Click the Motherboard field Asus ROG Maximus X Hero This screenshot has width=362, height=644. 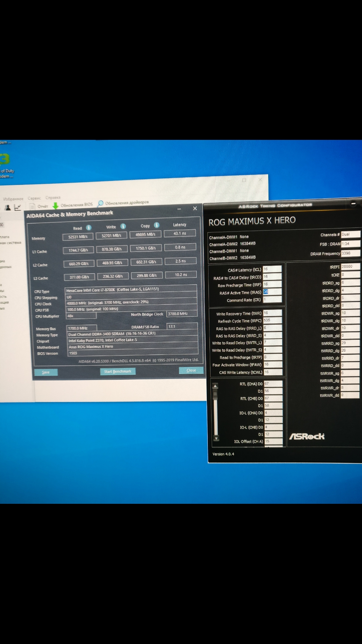pyautogui.click(x=133, y=346)
